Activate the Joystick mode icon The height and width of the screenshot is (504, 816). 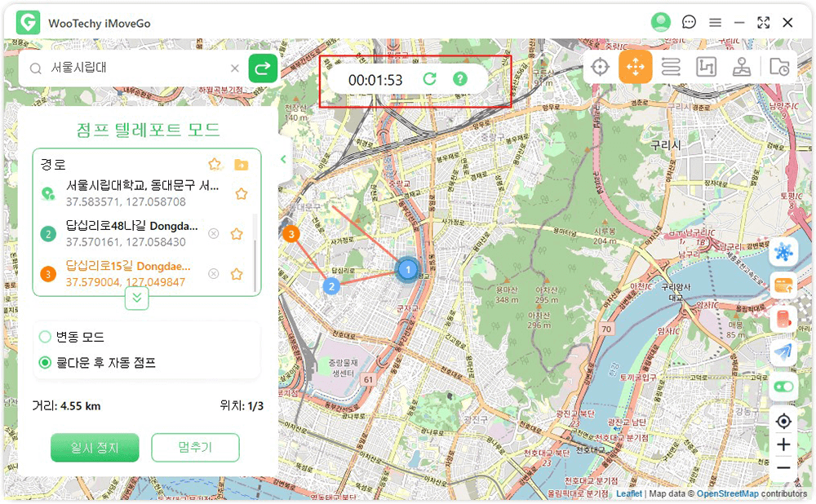pyautogui.click(x=741, y=67)
